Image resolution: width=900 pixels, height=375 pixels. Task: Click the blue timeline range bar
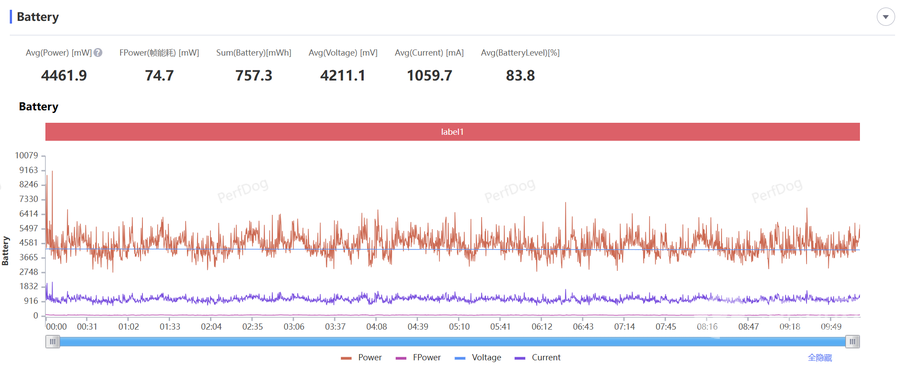(453, 342)
